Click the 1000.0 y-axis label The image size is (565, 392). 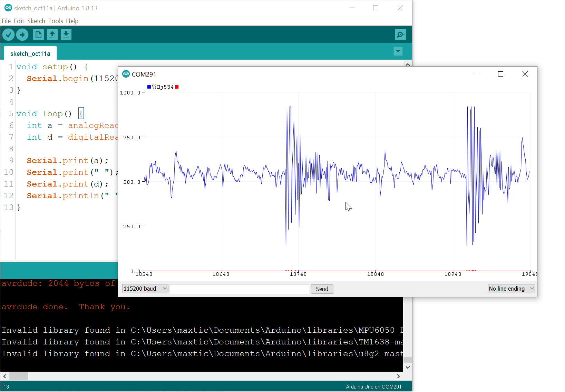pyautogui.click(x=130, y=93)
